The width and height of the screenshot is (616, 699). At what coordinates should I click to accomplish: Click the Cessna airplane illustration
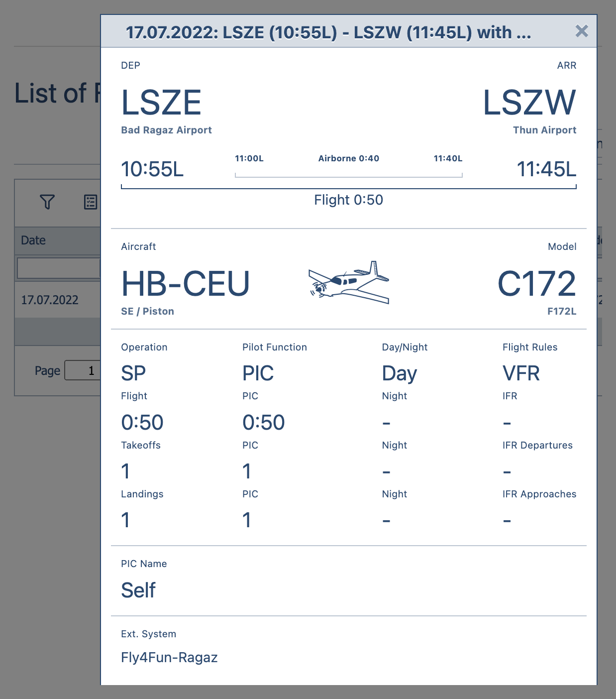point(349,283)
